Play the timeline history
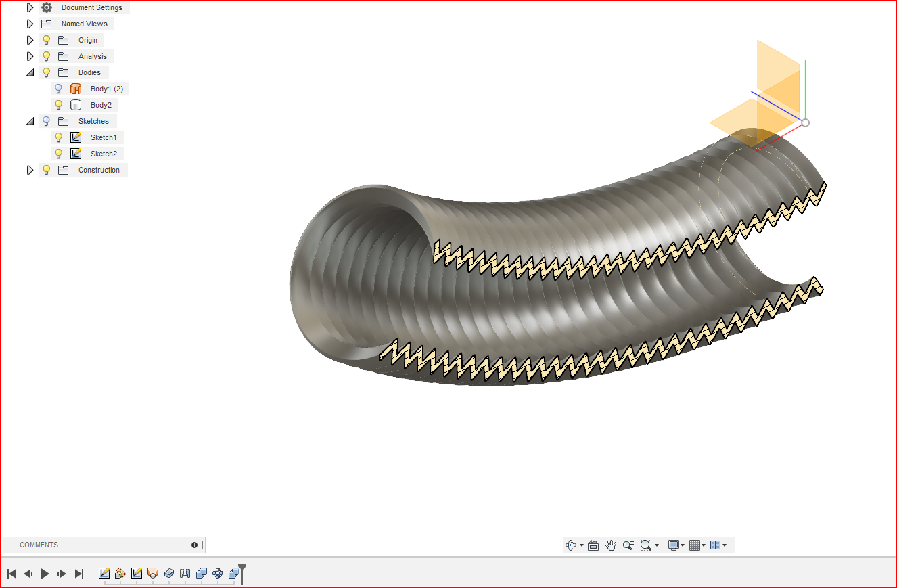 coord(45,574)
